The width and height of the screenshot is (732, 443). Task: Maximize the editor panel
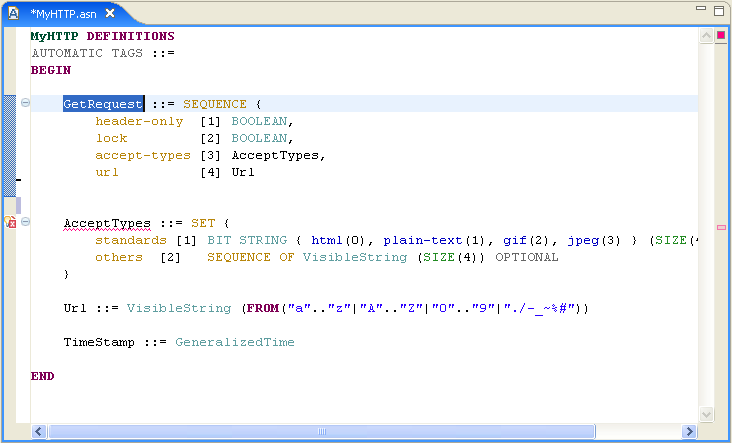point(718,11)
